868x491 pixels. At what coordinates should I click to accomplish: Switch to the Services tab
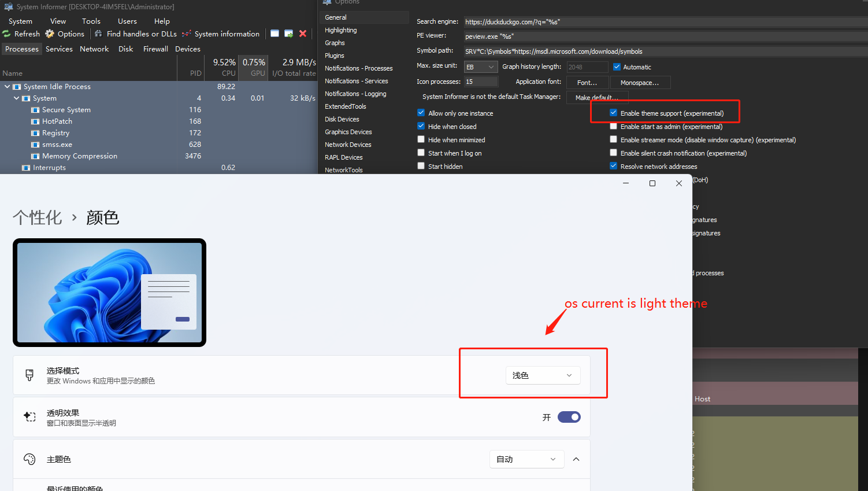[x=59, y=49]
